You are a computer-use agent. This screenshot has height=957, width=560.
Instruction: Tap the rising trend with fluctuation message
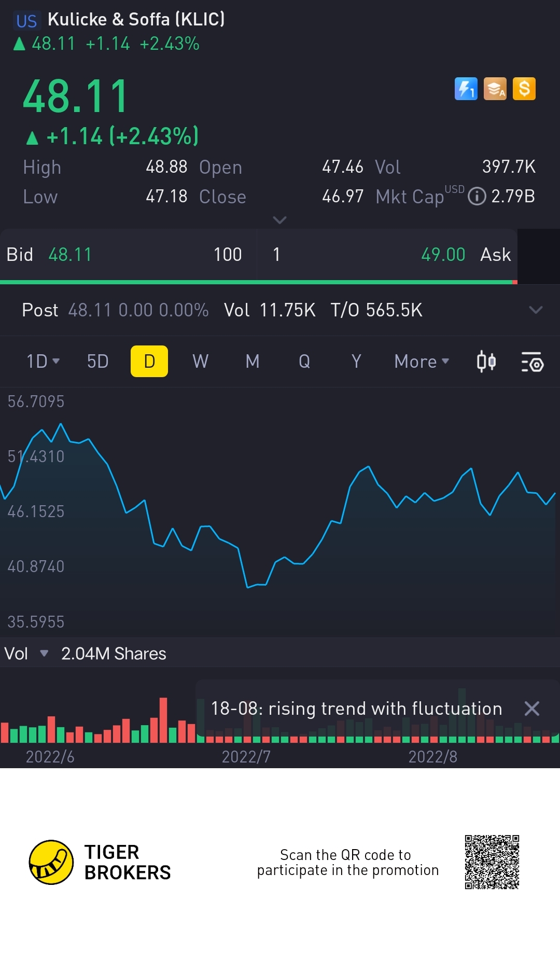(x=357, y=709)
